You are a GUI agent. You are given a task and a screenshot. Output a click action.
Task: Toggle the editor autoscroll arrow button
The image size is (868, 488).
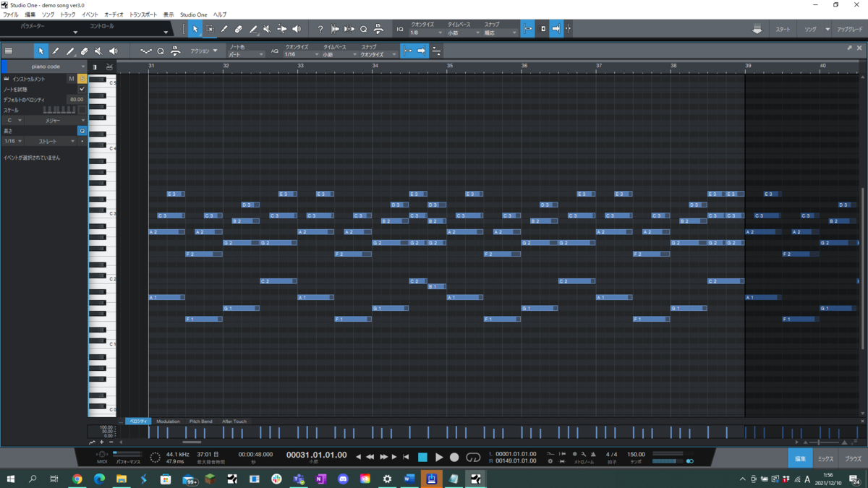(x=422, y=51)
